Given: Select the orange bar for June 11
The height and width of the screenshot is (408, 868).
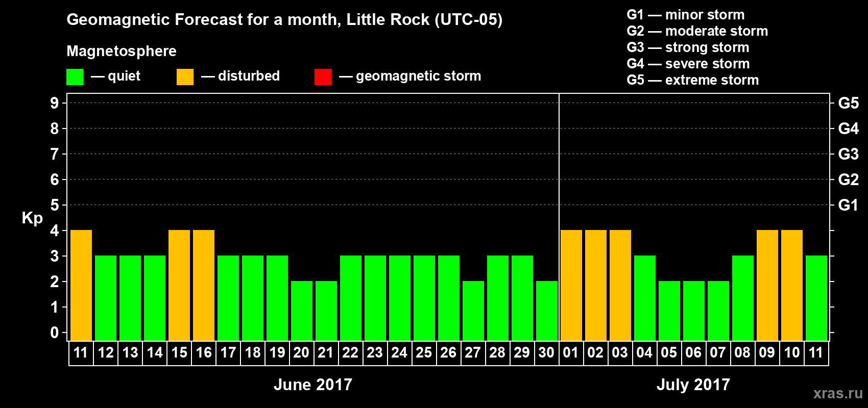Looking at the screenshot, I should [81, 286].
